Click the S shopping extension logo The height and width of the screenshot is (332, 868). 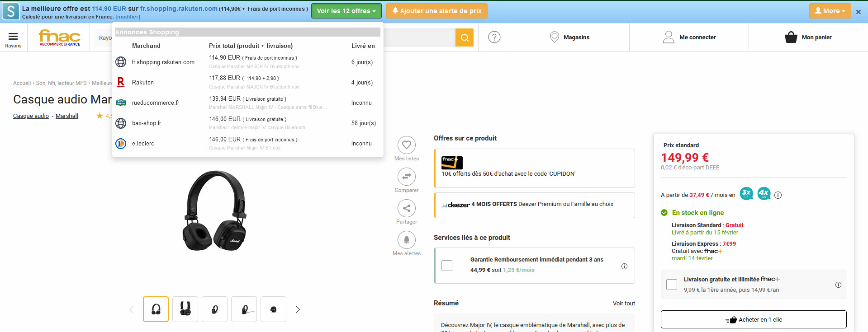11,11
